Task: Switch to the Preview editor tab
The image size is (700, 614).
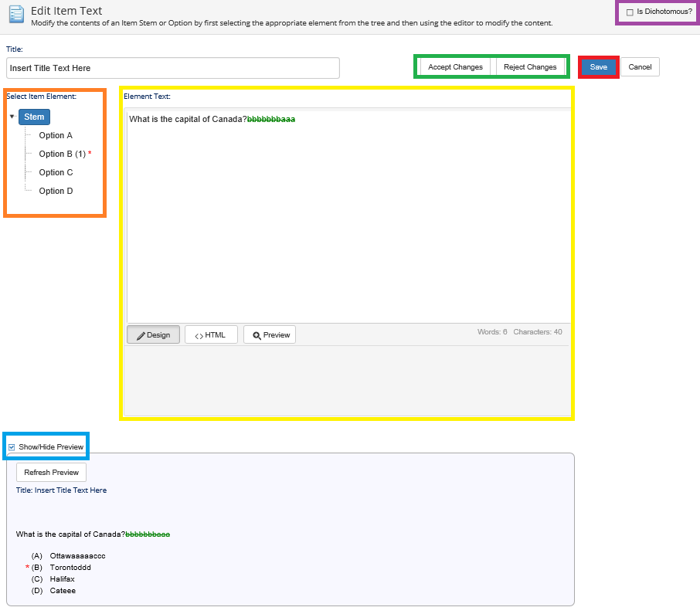Action: (270, 334)
